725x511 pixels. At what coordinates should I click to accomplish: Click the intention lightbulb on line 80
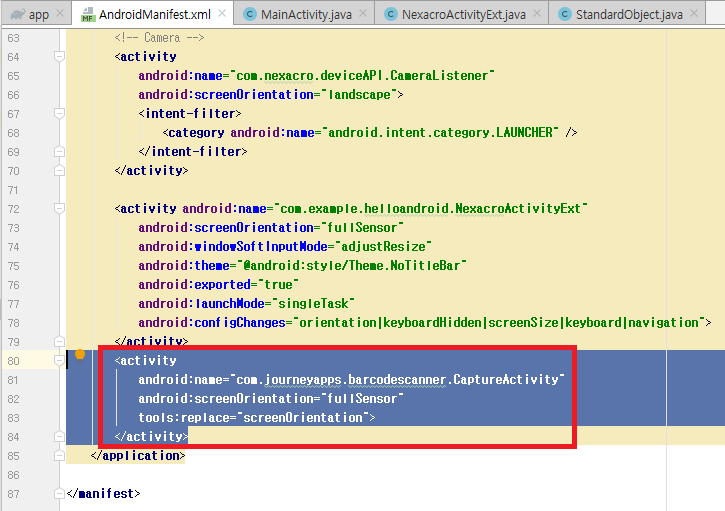(x=80, y=354)
